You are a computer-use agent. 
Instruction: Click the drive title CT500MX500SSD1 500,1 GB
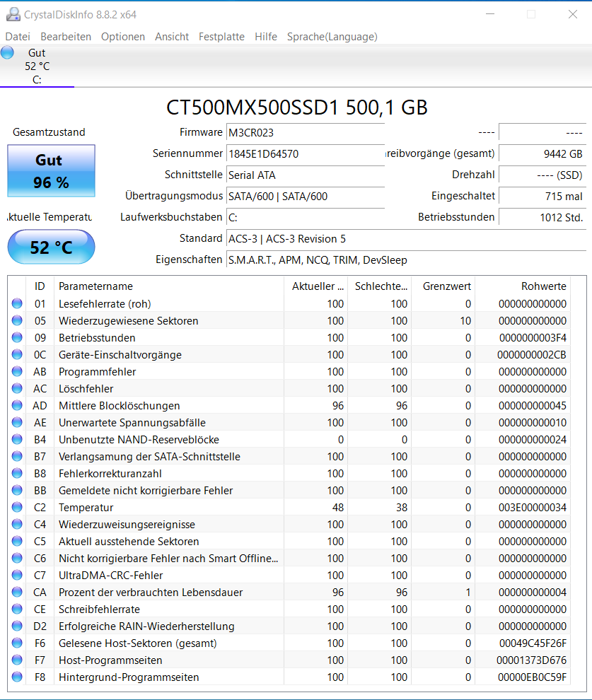(297, 107)
